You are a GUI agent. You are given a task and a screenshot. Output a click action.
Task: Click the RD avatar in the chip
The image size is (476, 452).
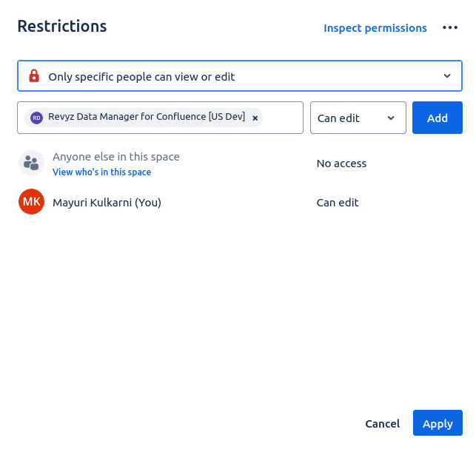click(37, 118)
